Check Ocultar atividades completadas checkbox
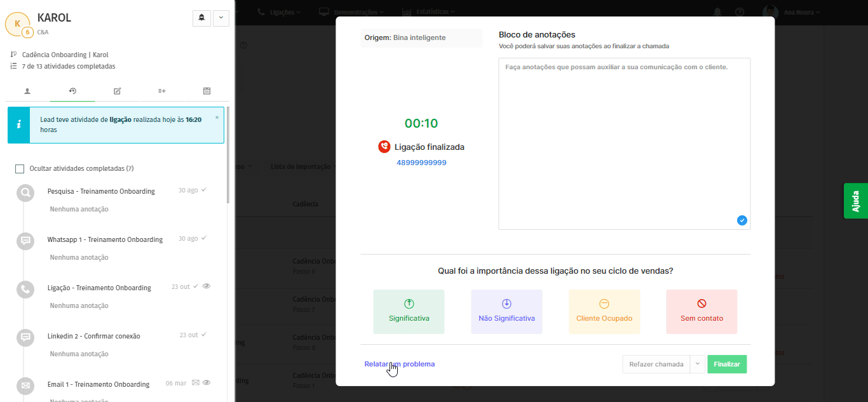The width and height of the screenshot is (868, 402). [x=20, y=169]
